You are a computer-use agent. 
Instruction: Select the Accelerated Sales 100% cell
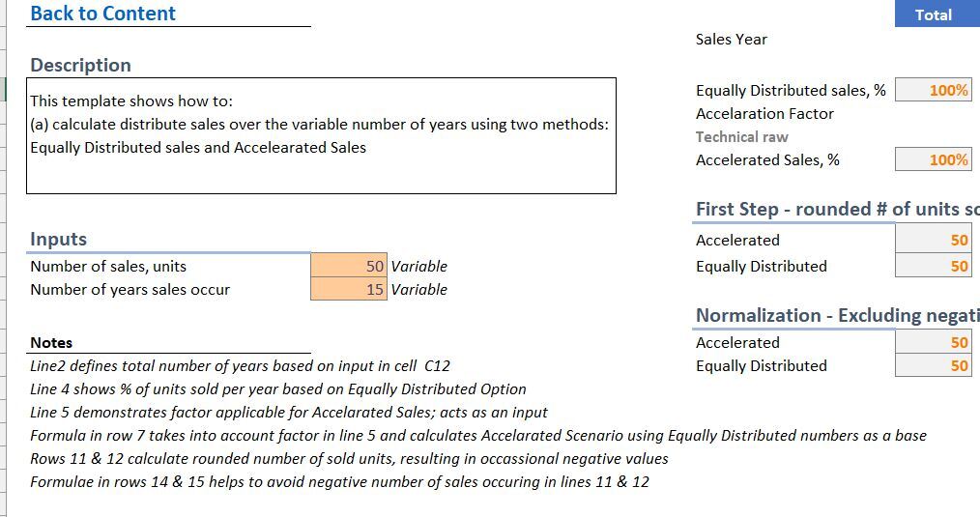pyautogui.click(x=933, y=159)
